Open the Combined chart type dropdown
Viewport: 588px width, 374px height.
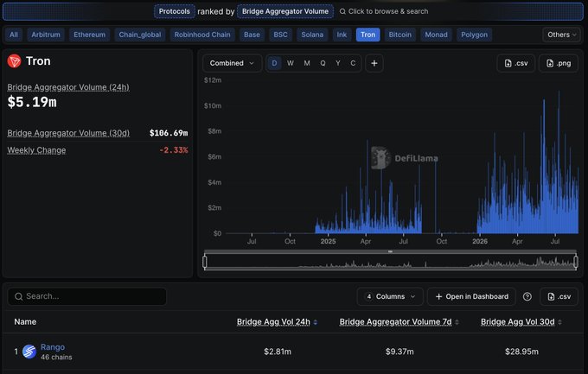(232, 63)
